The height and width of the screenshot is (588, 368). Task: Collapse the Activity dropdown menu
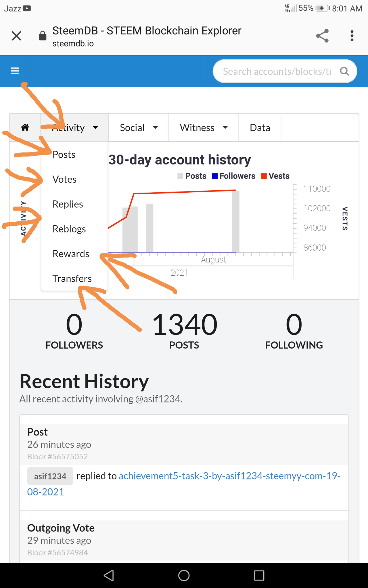click(x=74, y=127)
